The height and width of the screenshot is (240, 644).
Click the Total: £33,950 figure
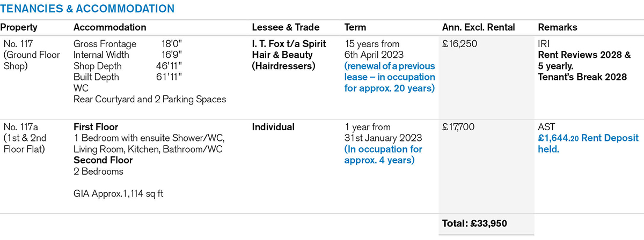pyautogui.click(x=474, y=223)
